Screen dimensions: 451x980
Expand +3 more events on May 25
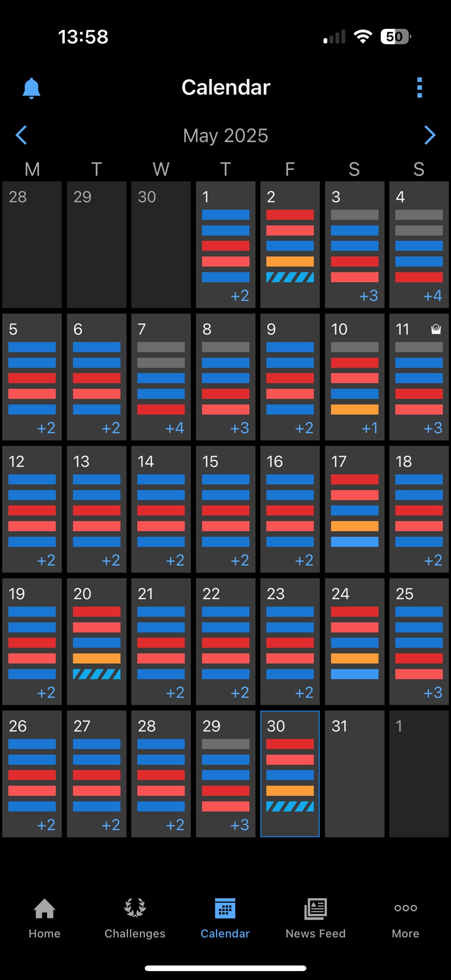pyautogui.click(x=433, y=693)
